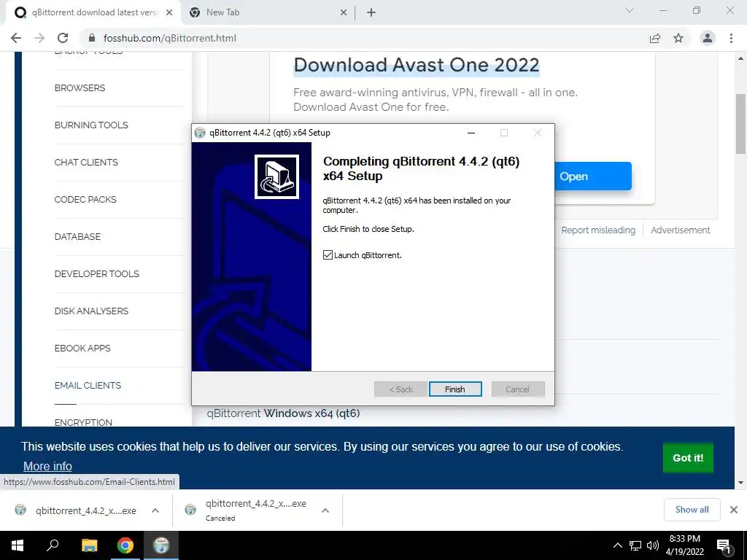747x560 pixels.
Task: Open the Windows Start menu
Action: click(18, 545)
